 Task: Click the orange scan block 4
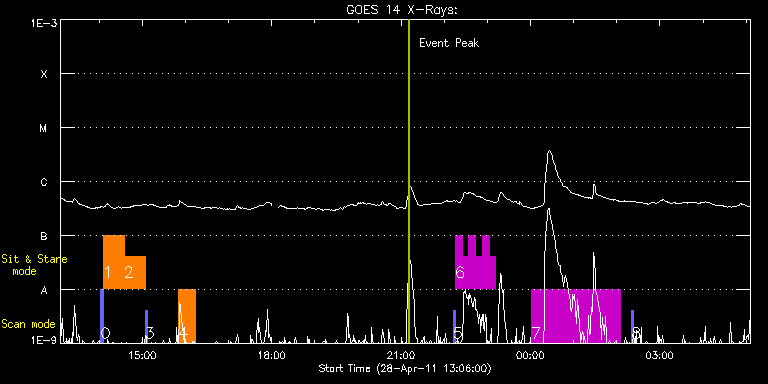187,316
